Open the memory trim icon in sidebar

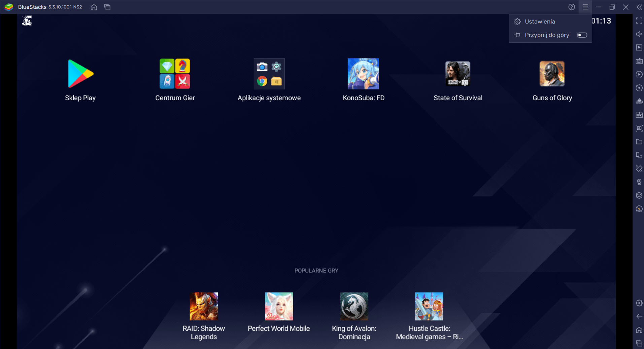[639, 102]
